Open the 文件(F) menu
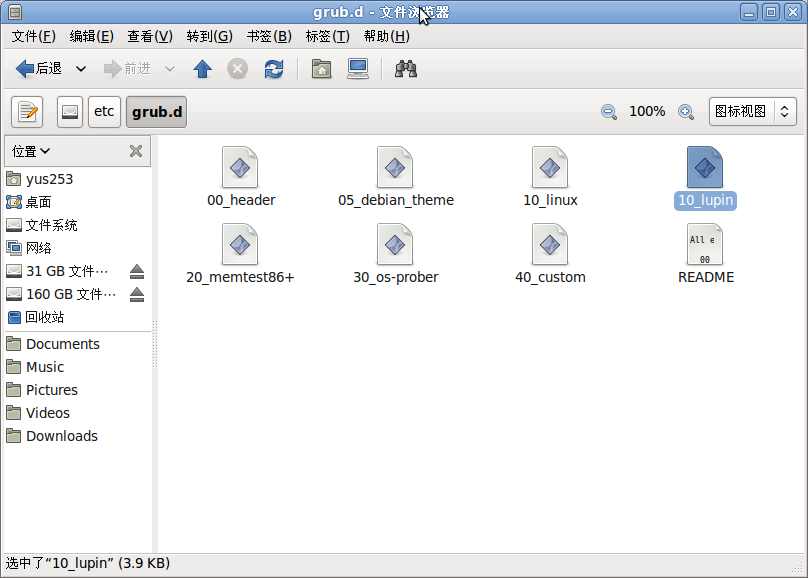 33,36
